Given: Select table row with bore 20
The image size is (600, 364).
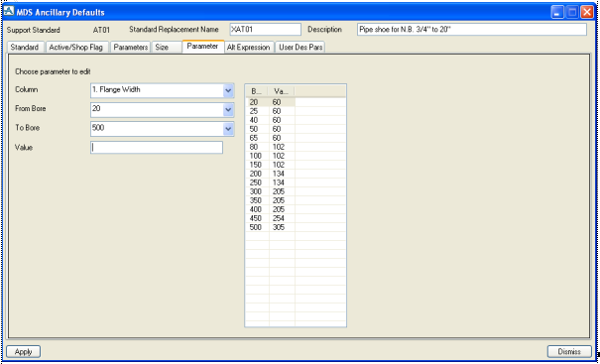Looking at the screenshot, I should [296, 102].
